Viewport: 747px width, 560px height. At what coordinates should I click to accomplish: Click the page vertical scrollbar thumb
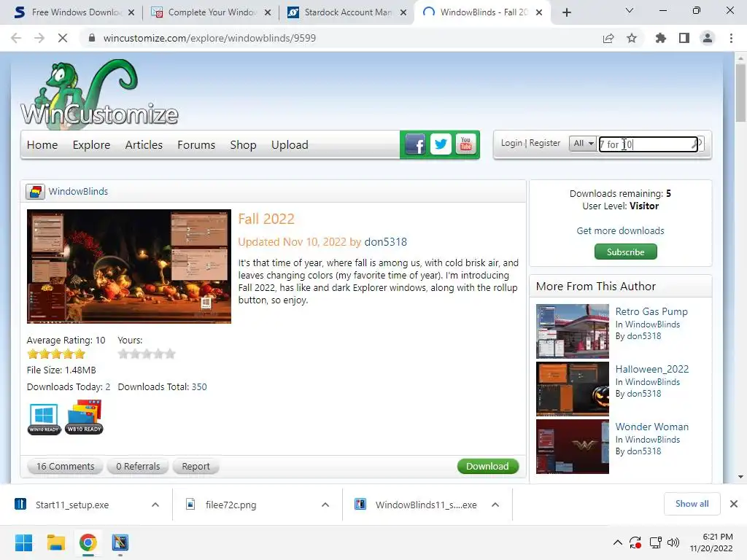(x=740, y=93)
